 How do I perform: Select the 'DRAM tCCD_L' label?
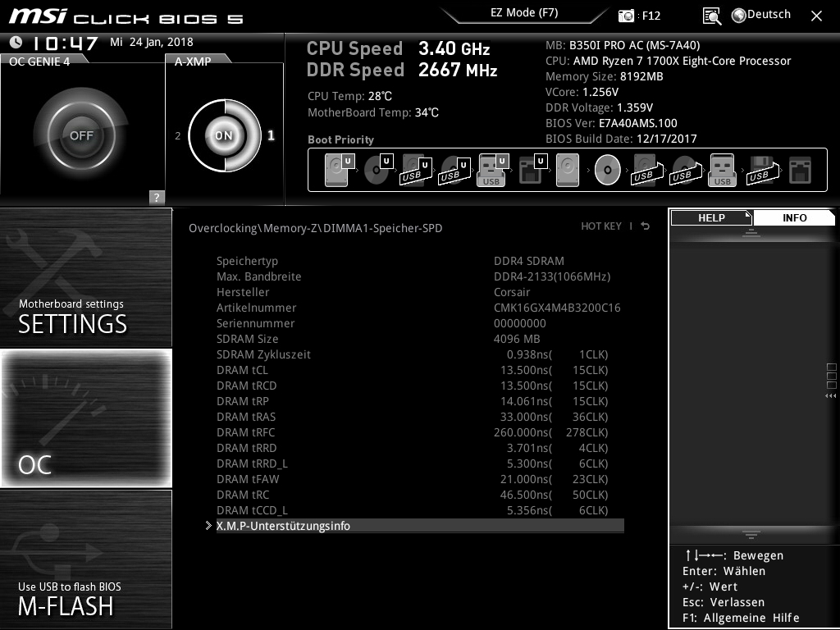click(x=252, y=510)
